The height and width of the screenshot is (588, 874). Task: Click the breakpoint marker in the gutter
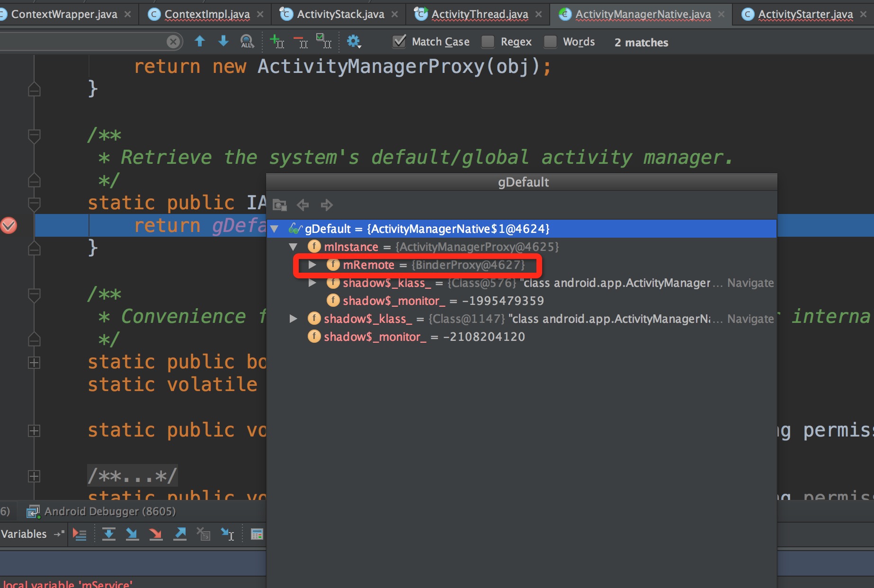coord(9,225)
